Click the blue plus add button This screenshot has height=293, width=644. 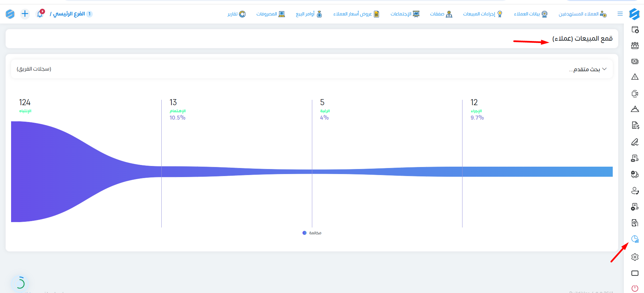(x=25, y=14)
